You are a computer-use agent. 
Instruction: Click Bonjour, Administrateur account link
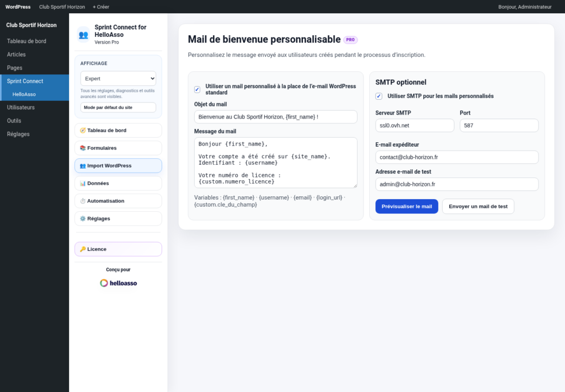tap(525, 7)
